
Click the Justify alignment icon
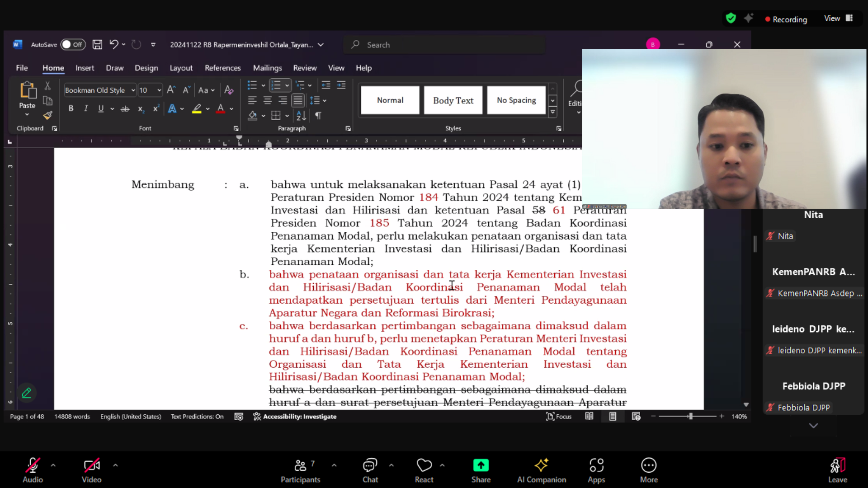coord(297,100)
